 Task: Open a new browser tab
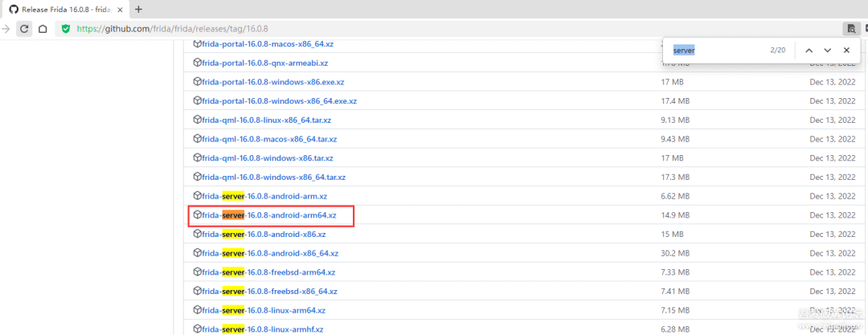tap(138, 10)
